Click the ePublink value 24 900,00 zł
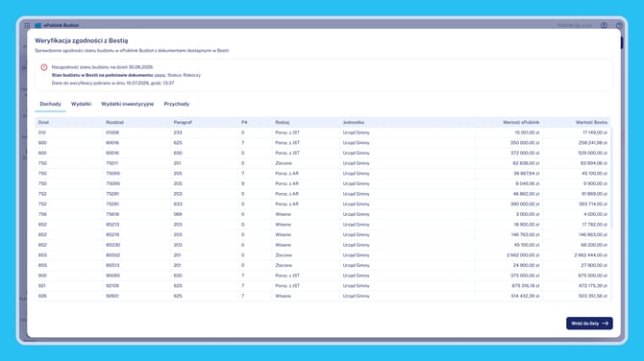 click(x=527, y=265)
